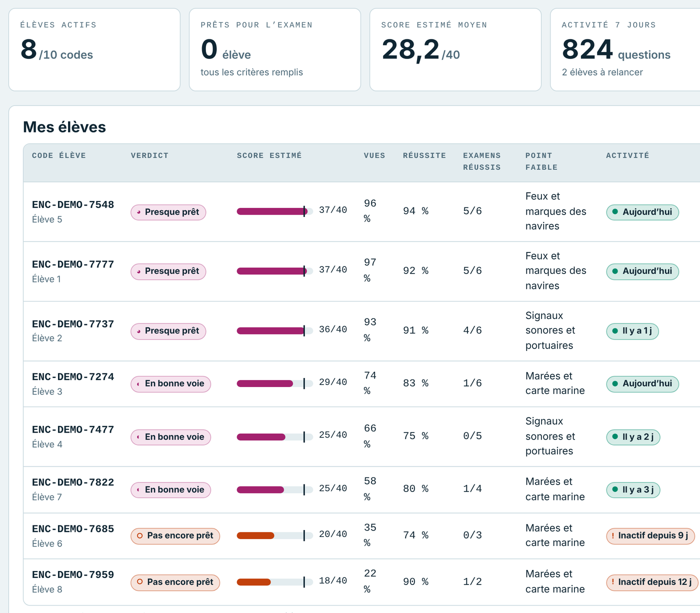Click the "Inactif depuis 9 j" warning badge
The image size is (700, 613).
point(650,536)
